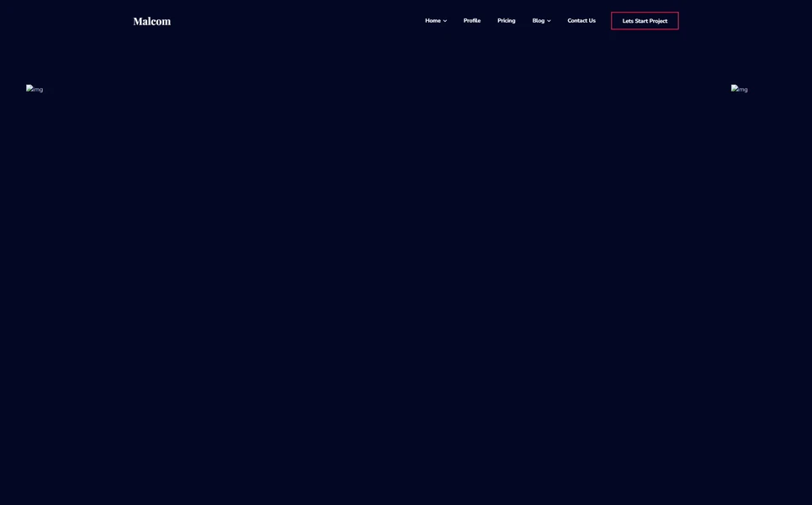812x505 pixels.
Task: Click the chevron next to Blog
Action: [547, 19]
